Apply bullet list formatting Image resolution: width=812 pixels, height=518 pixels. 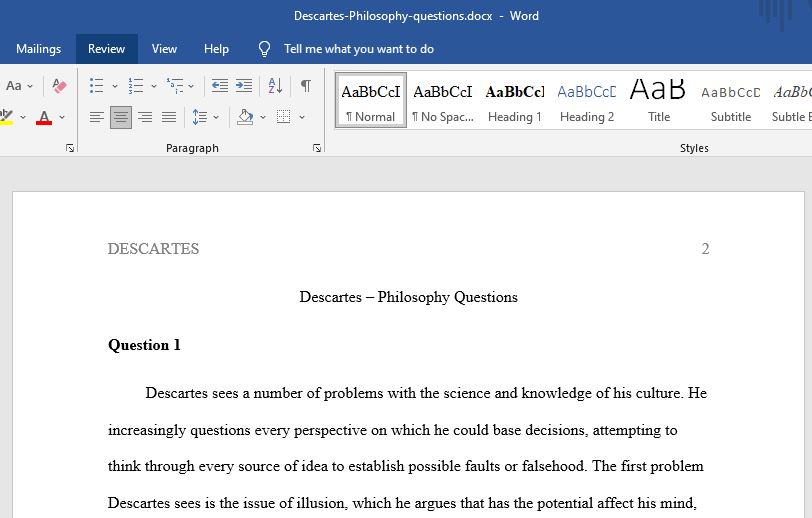coord(97,85)
